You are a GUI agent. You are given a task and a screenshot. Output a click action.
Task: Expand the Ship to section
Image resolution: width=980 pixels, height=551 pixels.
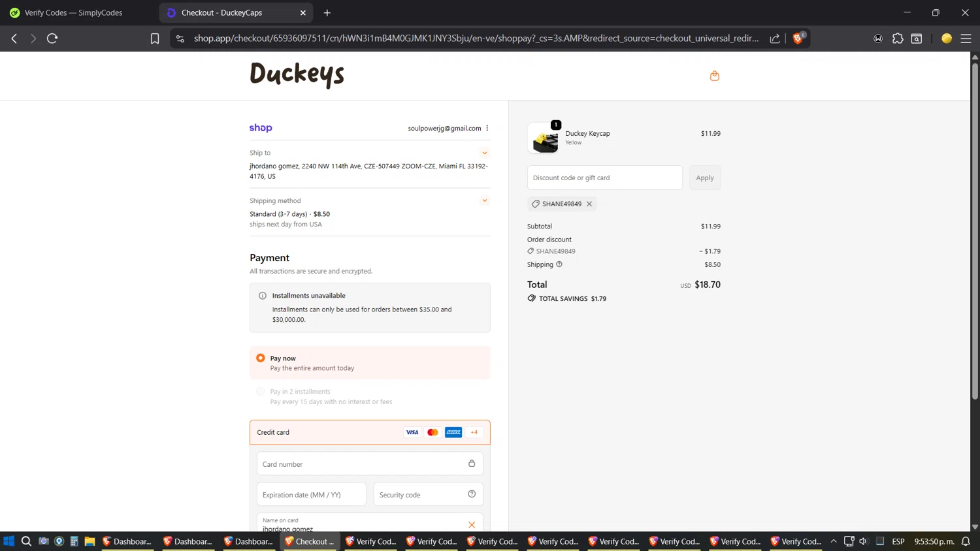point(485,153)
